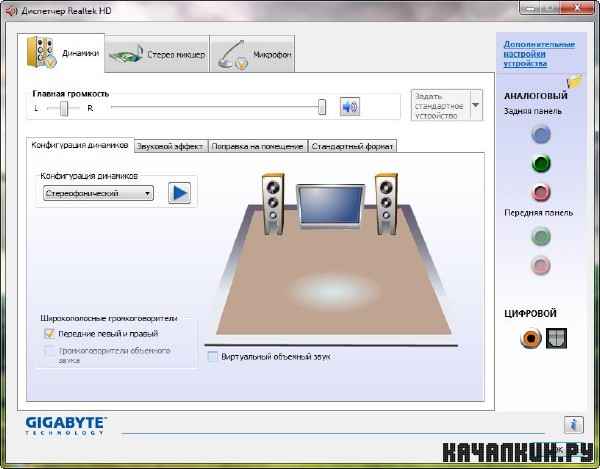
Task: Open the Поправка на помещение tab
Action: click(258, 146)
